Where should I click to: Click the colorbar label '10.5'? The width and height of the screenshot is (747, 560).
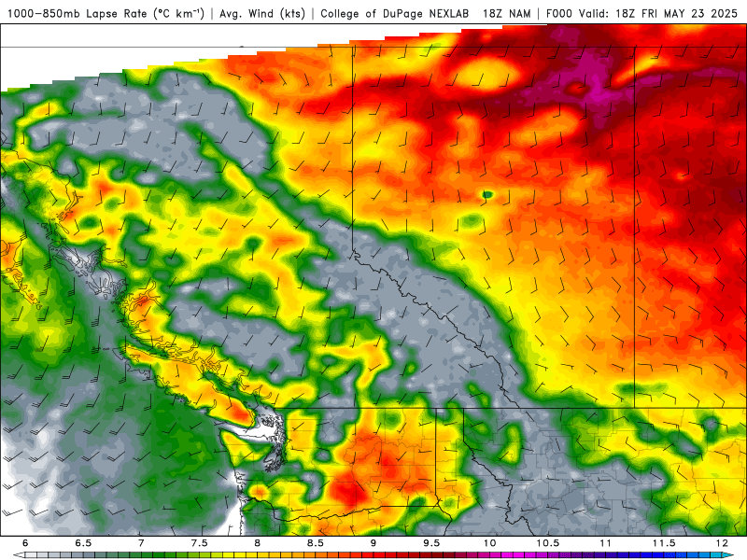point(547,543)
